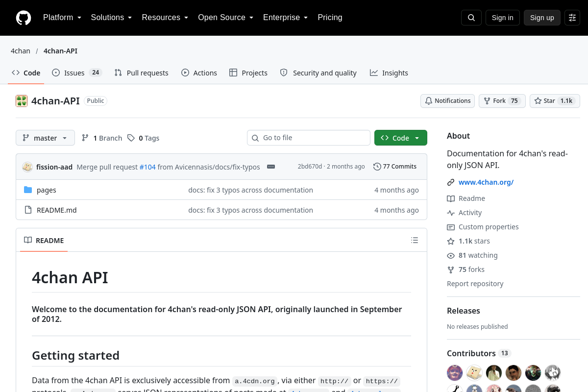This screenshot has height=392, width=588.
Task: Focus the Go to file search field
Action: 309,138
